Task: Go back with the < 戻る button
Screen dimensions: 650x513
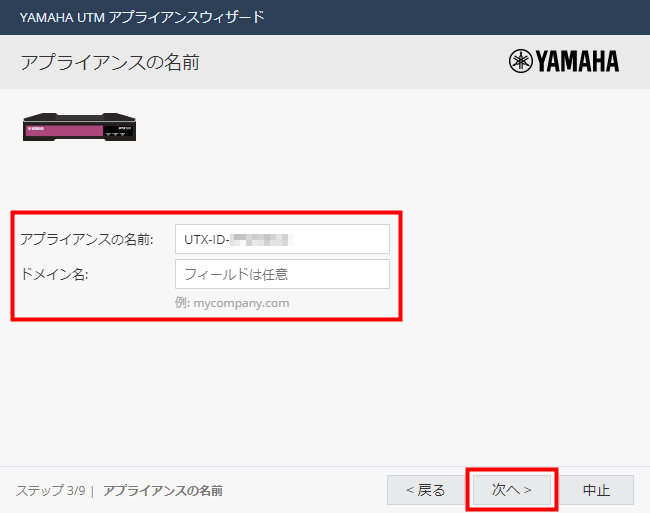Action: click(x=425, y=490)
